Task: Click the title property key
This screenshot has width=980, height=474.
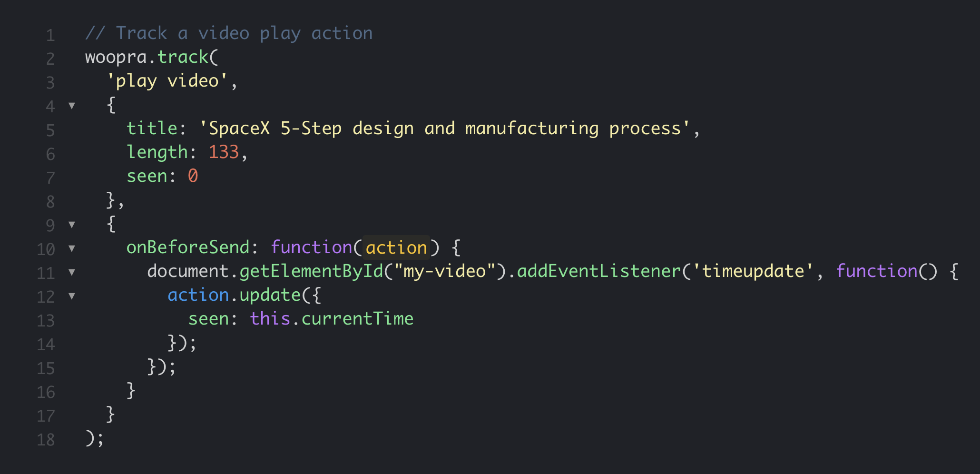Action: [x=152, y=128]
